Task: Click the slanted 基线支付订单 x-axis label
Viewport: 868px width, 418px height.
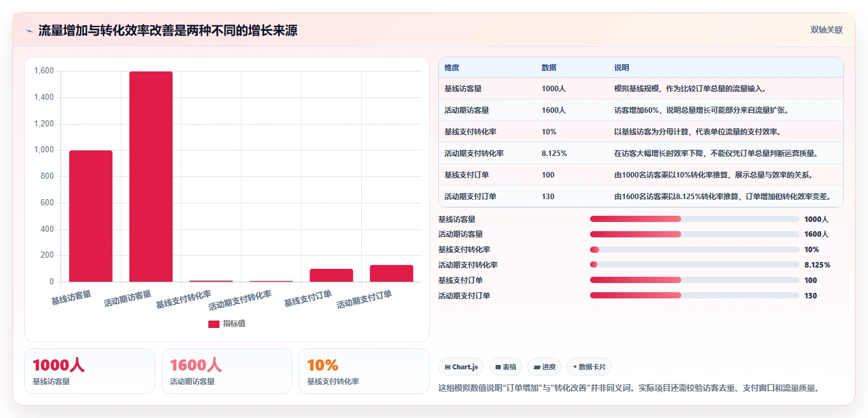Action: point(308,298)
